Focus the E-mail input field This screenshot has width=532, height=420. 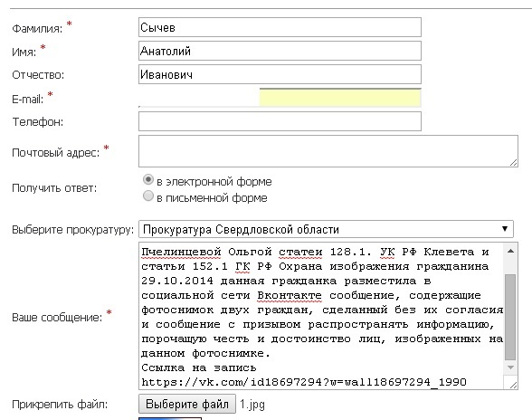tap(280, 98)
